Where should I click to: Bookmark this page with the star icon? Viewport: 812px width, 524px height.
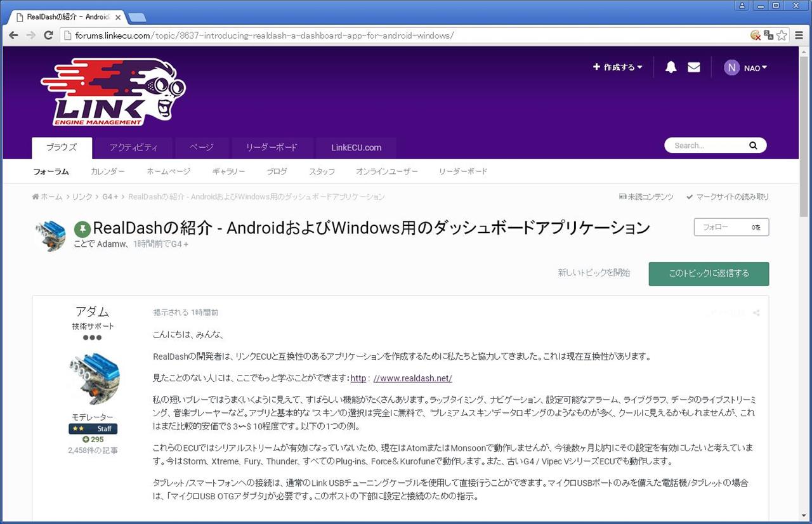[782, 36]
